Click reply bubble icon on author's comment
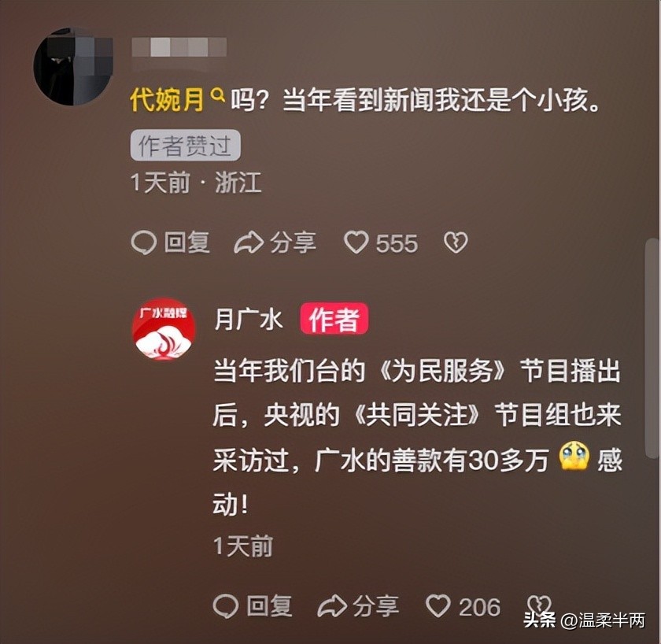This screenshot has height=644, width=661. [x=226, y=606]
